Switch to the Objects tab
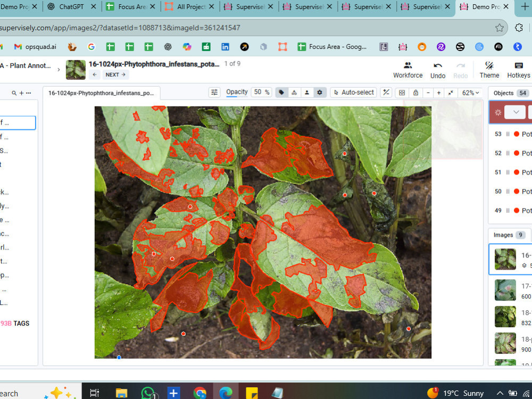 (x=510, y=93)
